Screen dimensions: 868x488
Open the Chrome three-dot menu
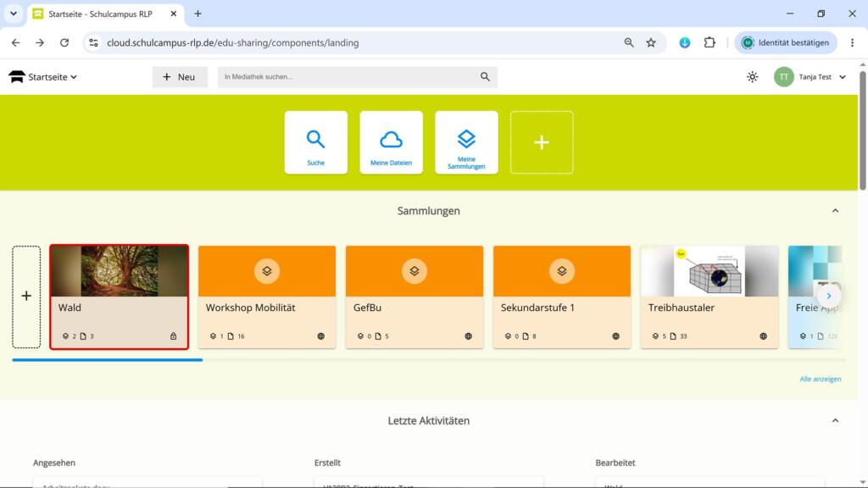point(852,42)
